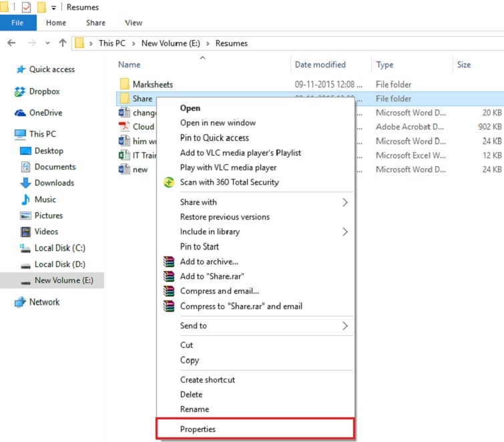Image resolution: width=504 pixels, height=442 pixels.
Task: Expand the Send to submenu arrow
Action: 345,326
